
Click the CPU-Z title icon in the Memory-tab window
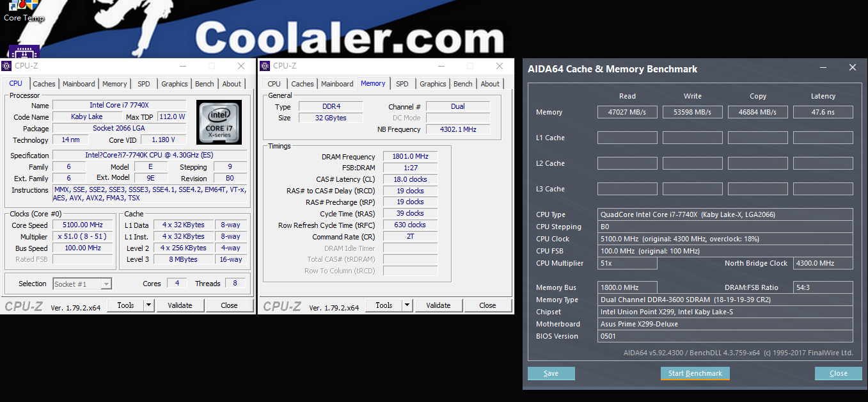click(265, 66)
